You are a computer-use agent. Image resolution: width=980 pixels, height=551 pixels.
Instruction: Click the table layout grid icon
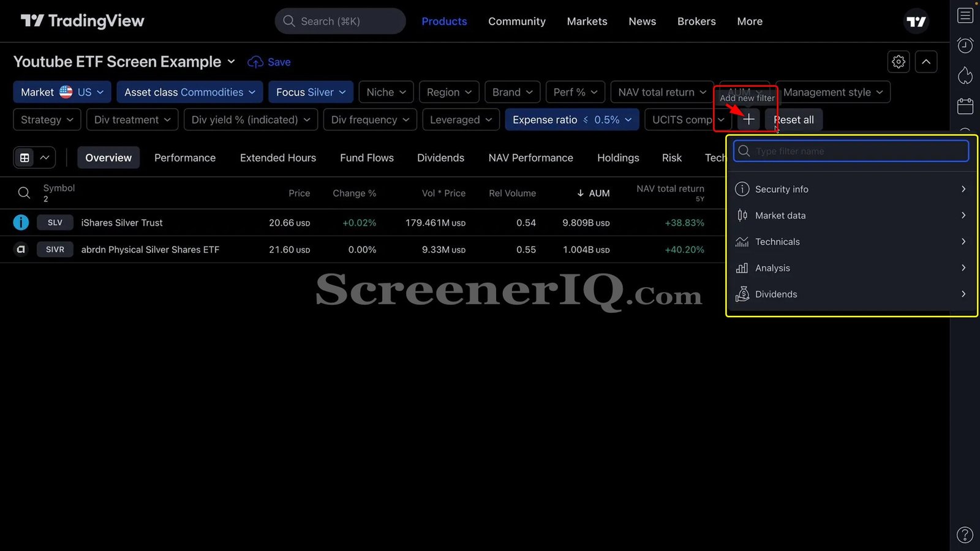[24, 157]
